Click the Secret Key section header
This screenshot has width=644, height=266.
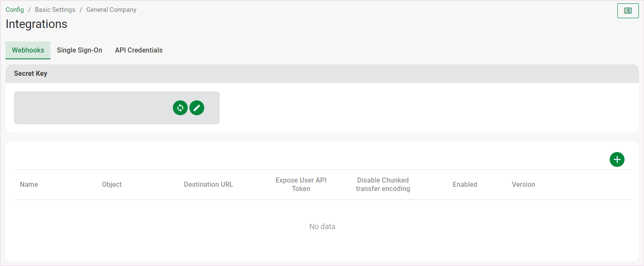click(x=31, y=74)
